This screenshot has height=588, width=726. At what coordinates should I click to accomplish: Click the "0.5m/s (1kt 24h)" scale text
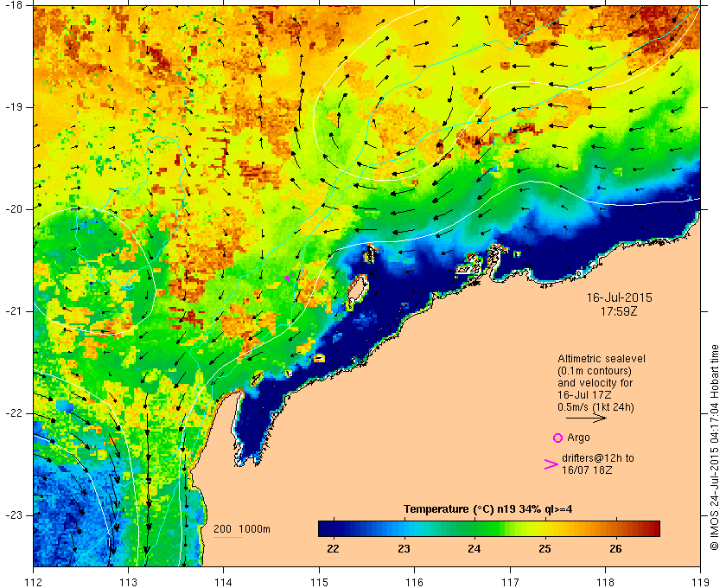point(595,407)
